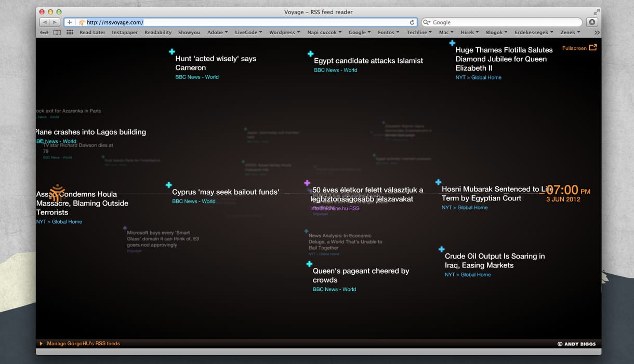
Task: Open the Blogok bookmarks menu
Action: (497, 32)
